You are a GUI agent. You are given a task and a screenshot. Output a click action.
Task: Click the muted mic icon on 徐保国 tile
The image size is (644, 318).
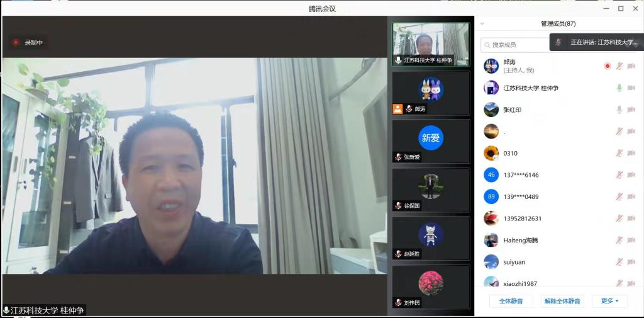point(398,205)
